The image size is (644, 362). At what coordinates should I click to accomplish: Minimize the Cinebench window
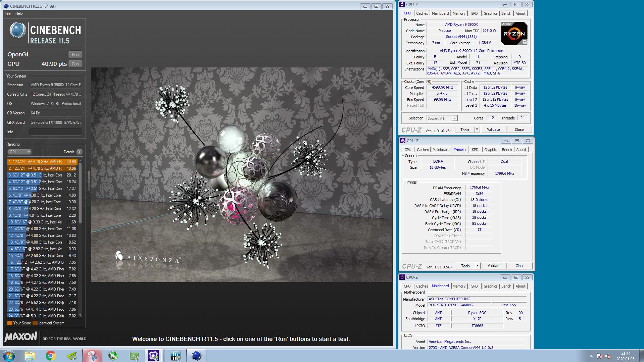click(x=365, y=6)
